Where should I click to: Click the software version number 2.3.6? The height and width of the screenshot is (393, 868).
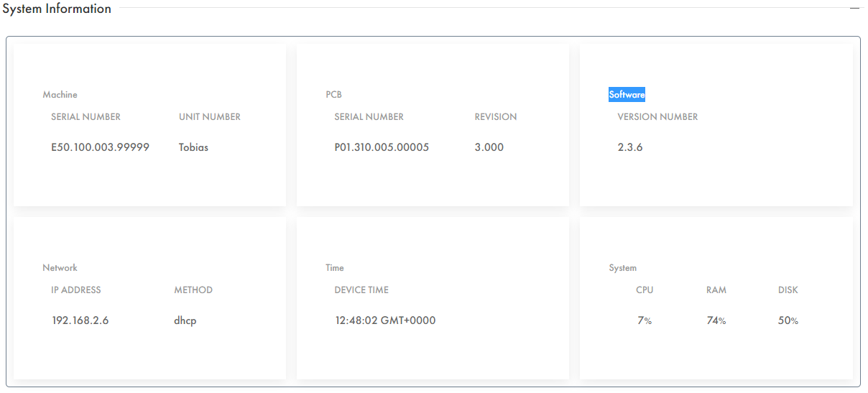click(630, 147)
